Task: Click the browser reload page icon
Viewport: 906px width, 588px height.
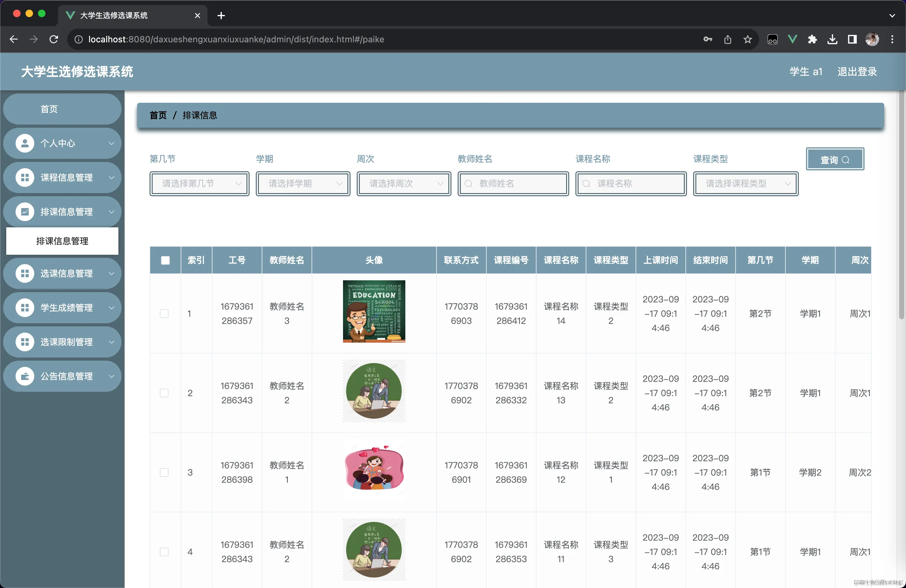Action: click(54, 39)
